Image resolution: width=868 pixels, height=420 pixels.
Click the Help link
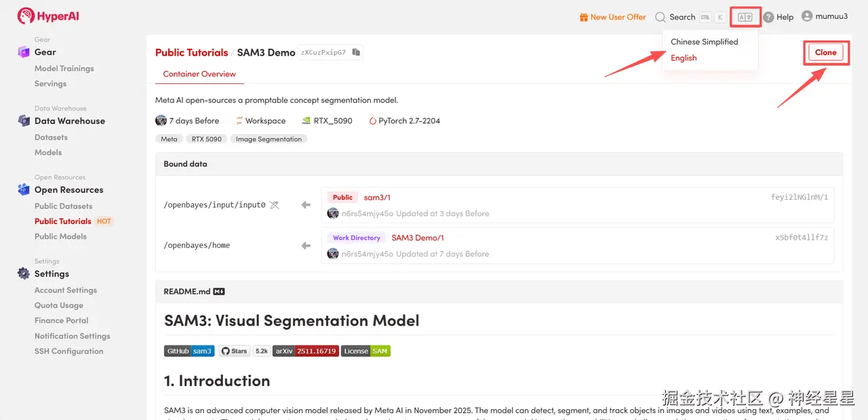[x=785, y=17]
